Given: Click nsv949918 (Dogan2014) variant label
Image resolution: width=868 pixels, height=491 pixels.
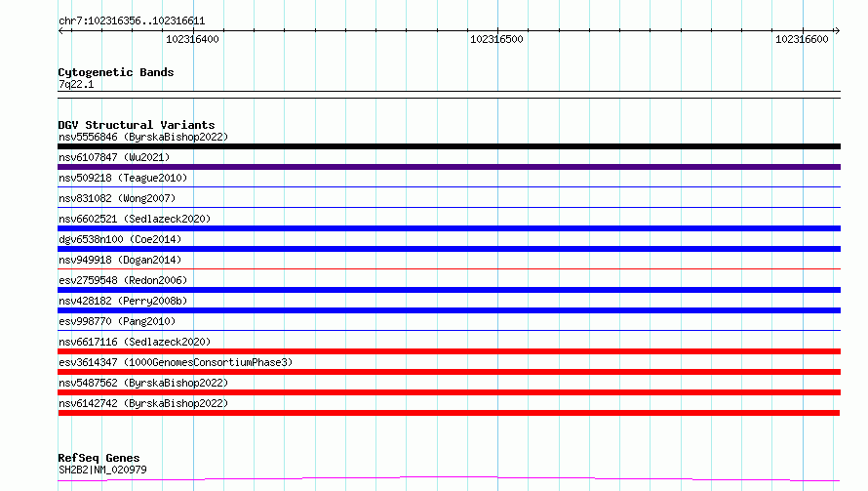Looking at the screenshot, I should pyautogui.click(x=120, y=260).
